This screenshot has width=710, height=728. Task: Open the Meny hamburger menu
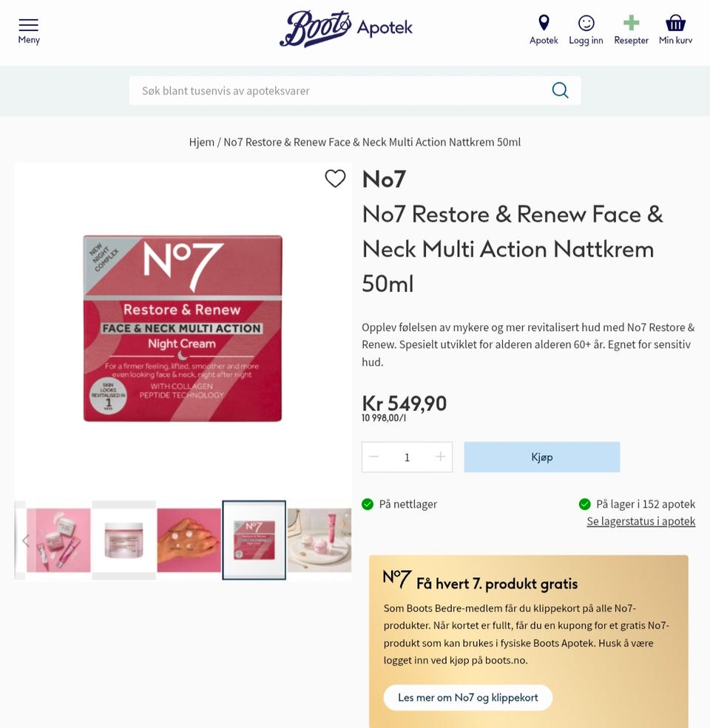pyautogui.click(x=29, y=31)
